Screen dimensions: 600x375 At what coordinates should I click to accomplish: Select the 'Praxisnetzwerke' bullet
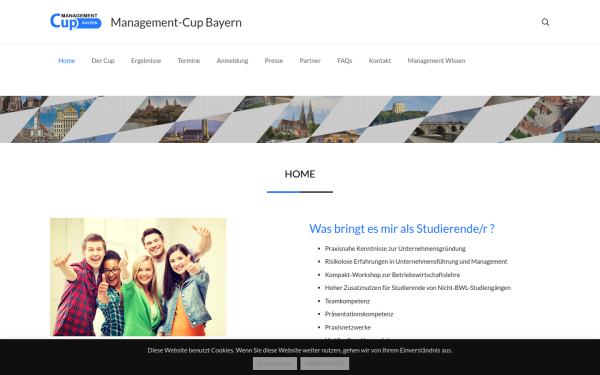[348, 327]
